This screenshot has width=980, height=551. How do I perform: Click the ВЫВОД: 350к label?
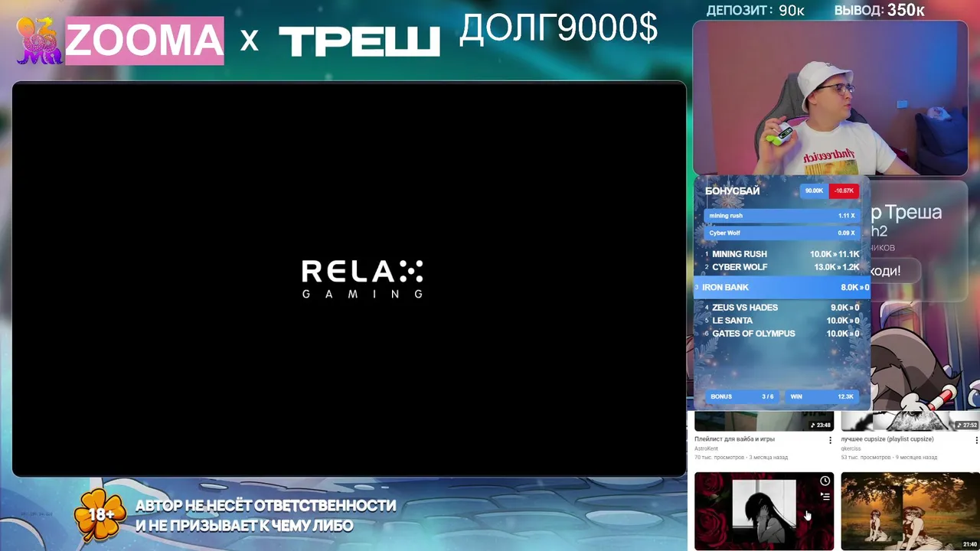pyautogui.click(x=880, y=10)
